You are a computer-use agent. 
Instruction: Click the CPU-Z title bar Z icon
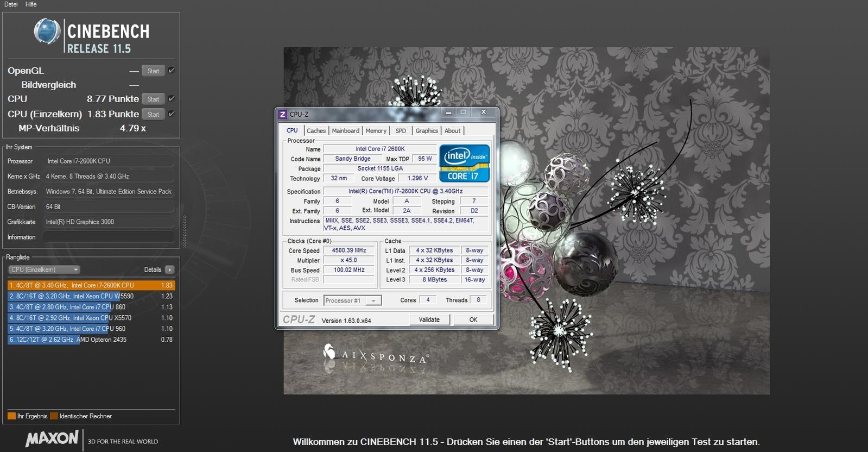[282, 114]
